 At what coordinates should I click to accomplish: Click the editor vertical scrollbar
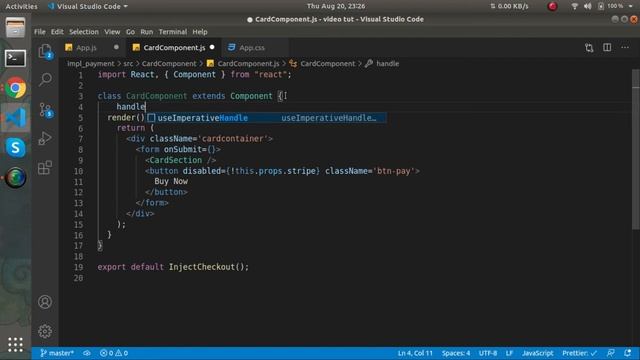tap(636, 150)
